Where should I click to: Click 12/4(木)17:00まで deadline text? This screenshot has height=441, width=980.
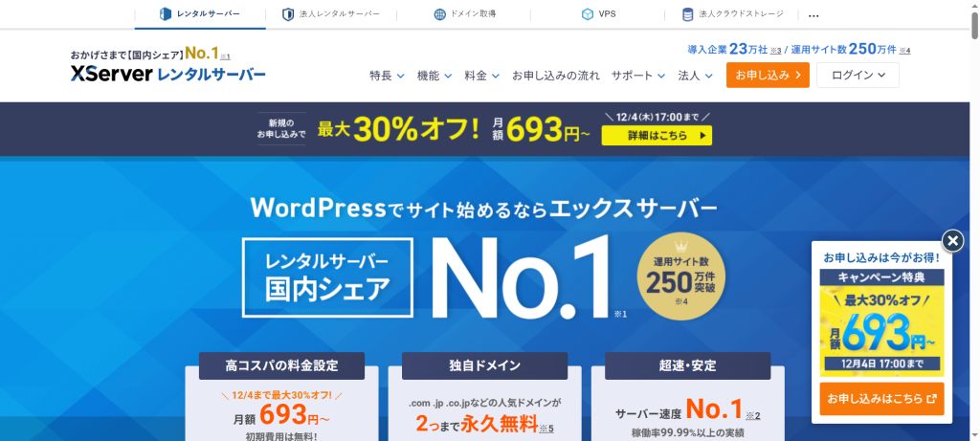[657, 117]
